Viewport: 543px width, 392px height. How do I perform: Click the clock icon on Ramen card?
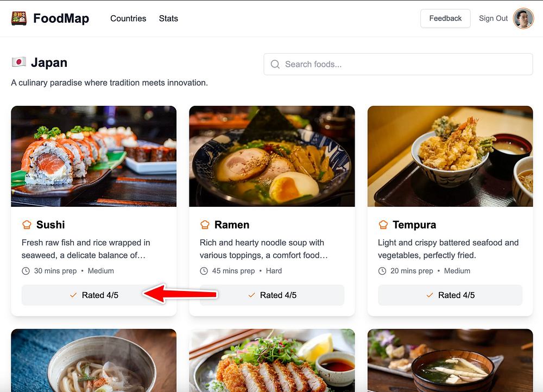(x=204, y=271)
